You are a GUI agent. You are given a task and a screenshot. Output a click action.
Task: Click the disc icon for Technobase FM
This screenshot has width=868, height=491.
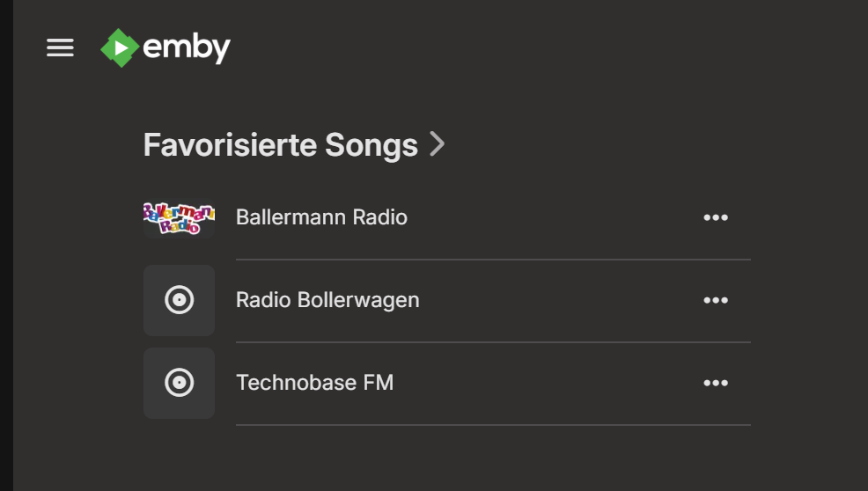(x=179, y=383)
